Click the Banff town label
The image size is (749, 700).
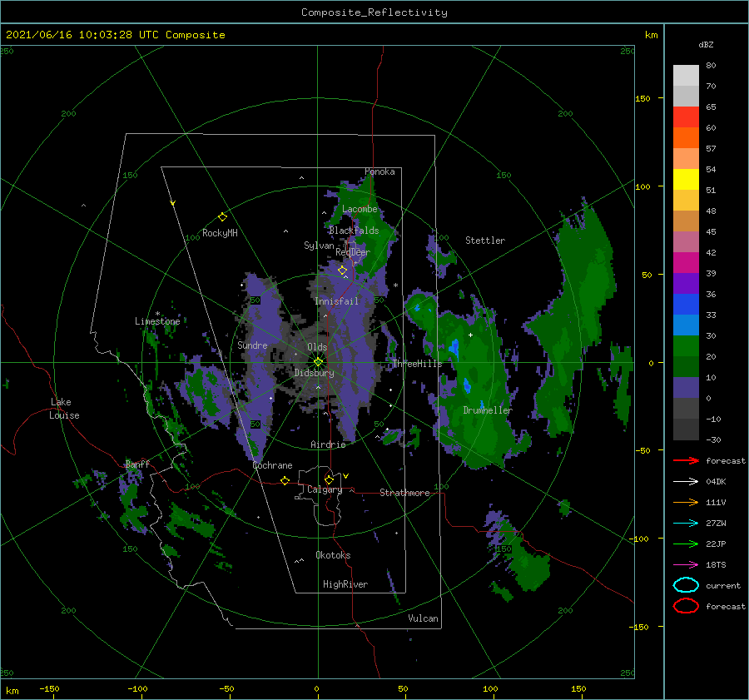pos(137,464)
